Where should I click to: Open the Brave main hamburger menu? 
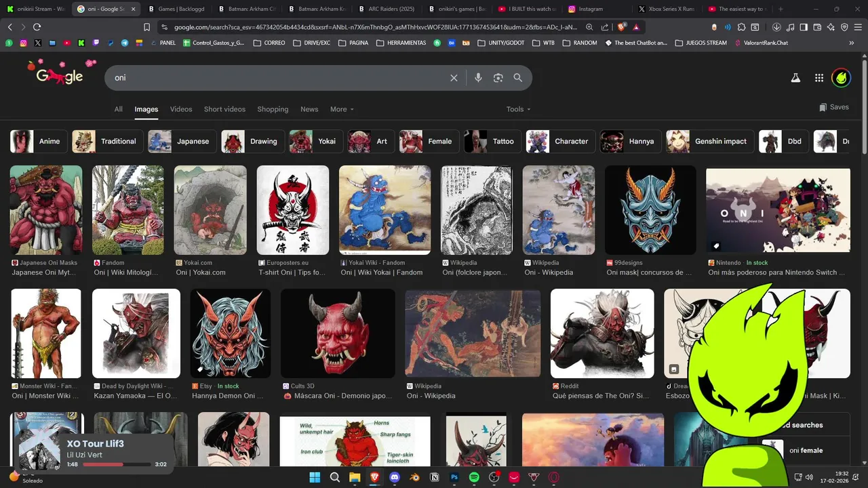pos(859,27)
